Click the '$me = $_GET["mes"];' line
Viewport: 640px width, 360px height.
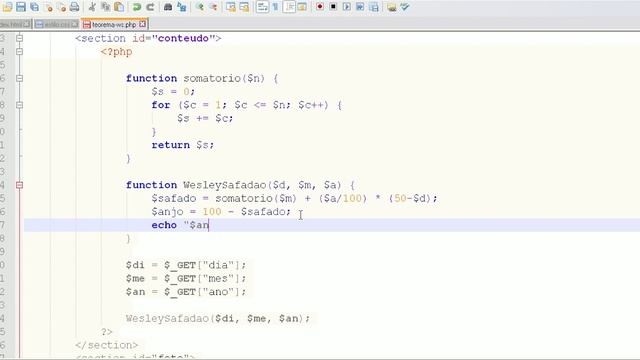(186, 278)
